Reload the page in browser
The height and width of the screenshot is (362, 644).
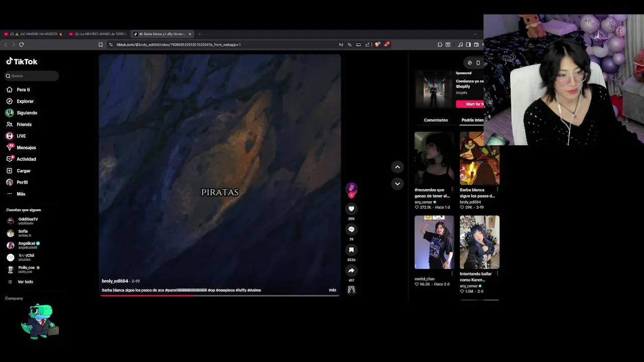22,44
